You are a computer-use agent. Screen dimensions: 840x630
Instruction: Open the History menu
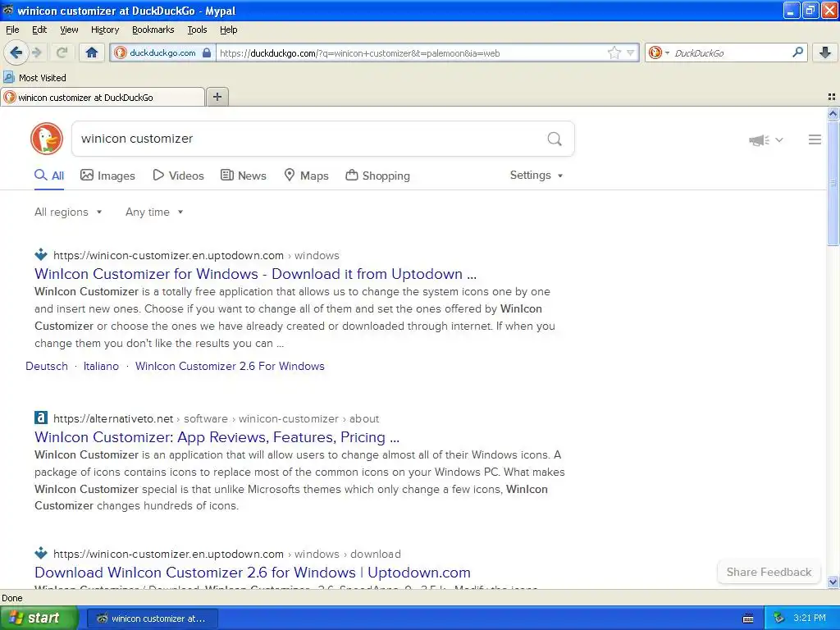pos(105,30)
